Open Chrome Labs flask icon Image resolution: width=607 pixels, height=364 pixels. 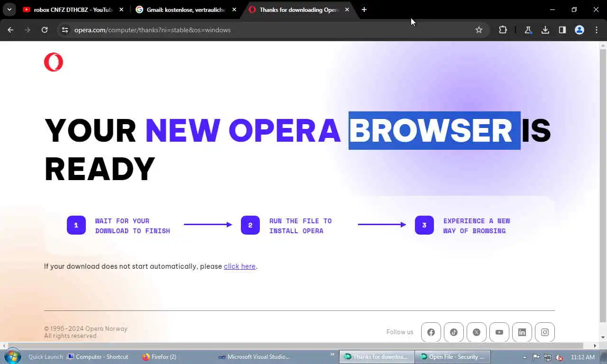[528, 30]
